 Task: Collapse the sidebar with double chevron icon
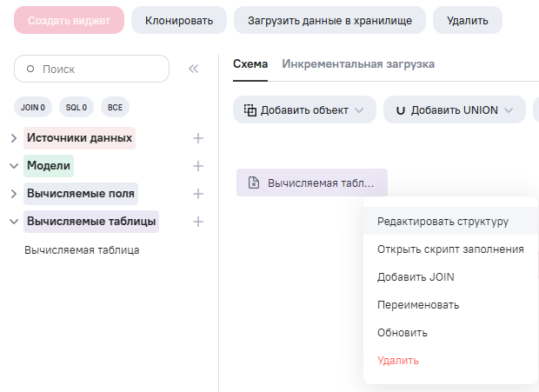tap(194, 69)
